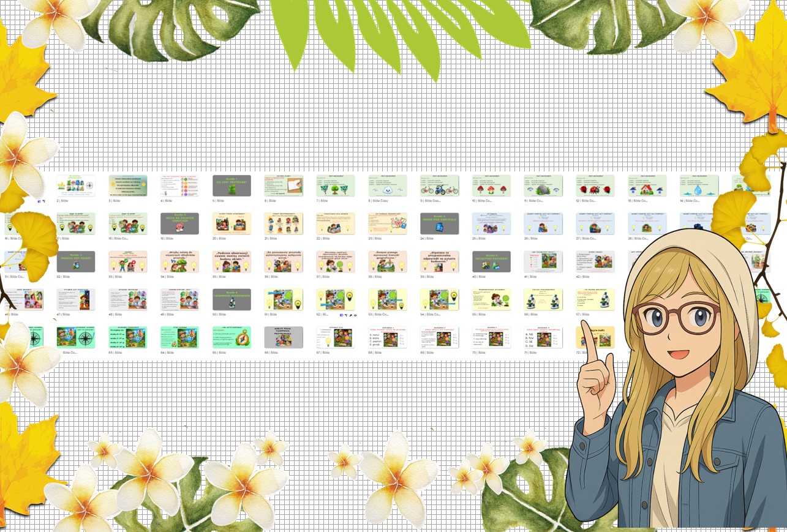Click the "48 | Slide" label
This screenshot has height=532, width=787.
[117, 314]
